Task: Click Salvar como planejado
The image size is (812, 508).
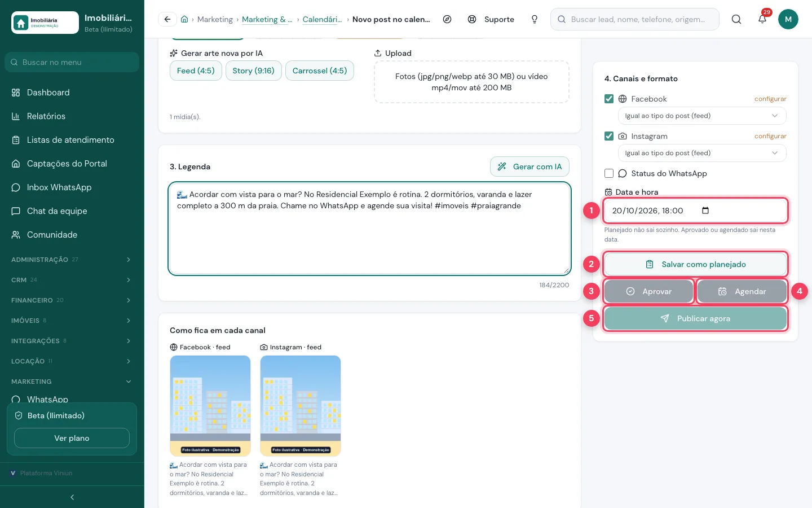Action: coord(695,264)
